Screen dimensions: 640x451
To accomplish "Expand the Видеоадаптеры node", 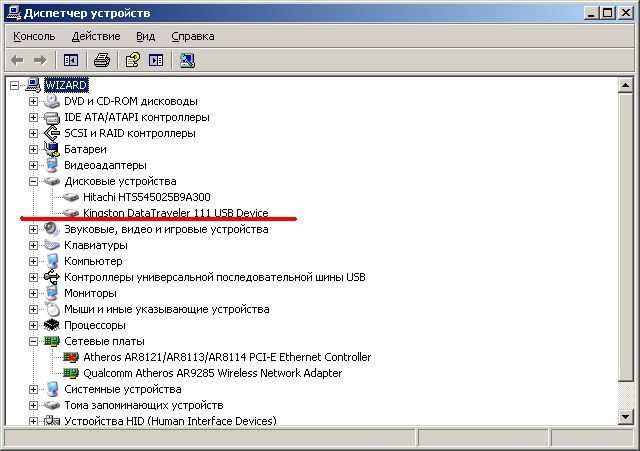I will [x=33, y=165].
